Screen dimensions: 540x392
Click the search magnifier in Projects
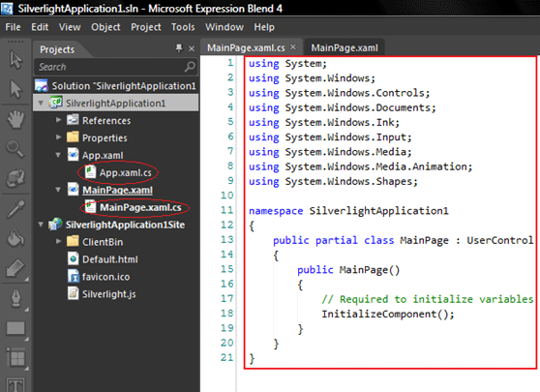[x=190, y=66]
